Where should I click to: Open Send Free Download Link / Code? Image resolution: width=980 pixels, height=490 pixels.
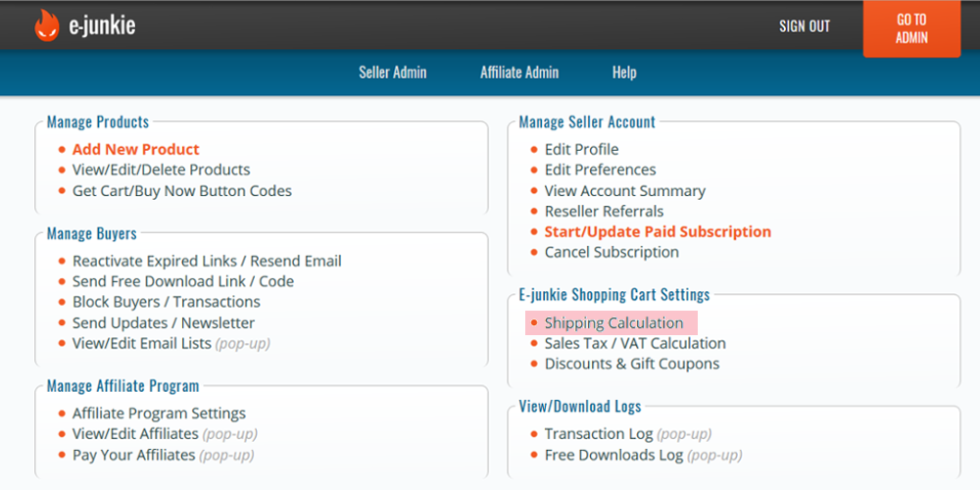click(x=183, y=281)
